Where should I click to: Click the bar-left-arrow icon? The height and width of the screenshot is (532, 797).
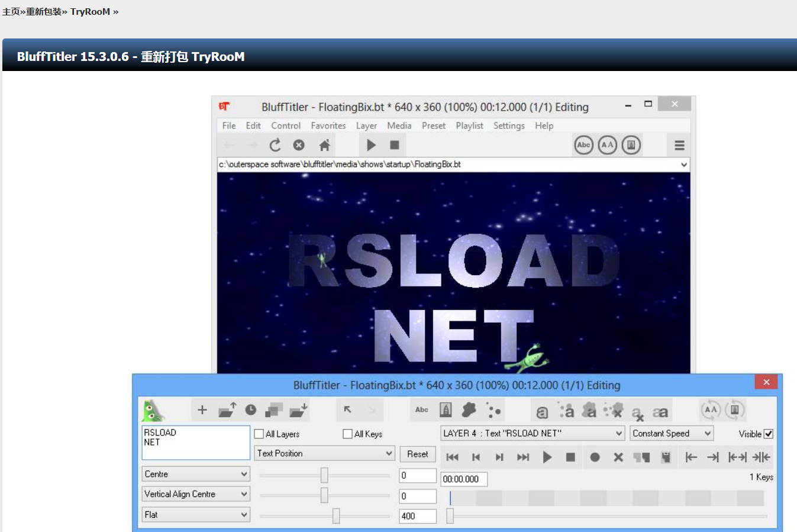click(x=690, y=457)
